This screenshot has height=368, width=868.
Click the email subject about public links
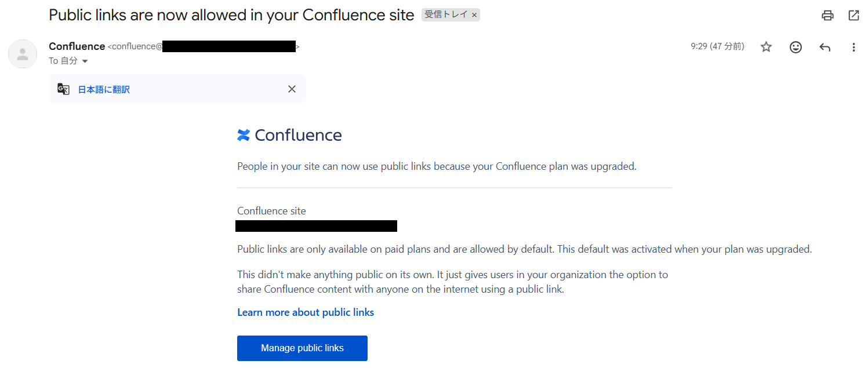[231, 15]
